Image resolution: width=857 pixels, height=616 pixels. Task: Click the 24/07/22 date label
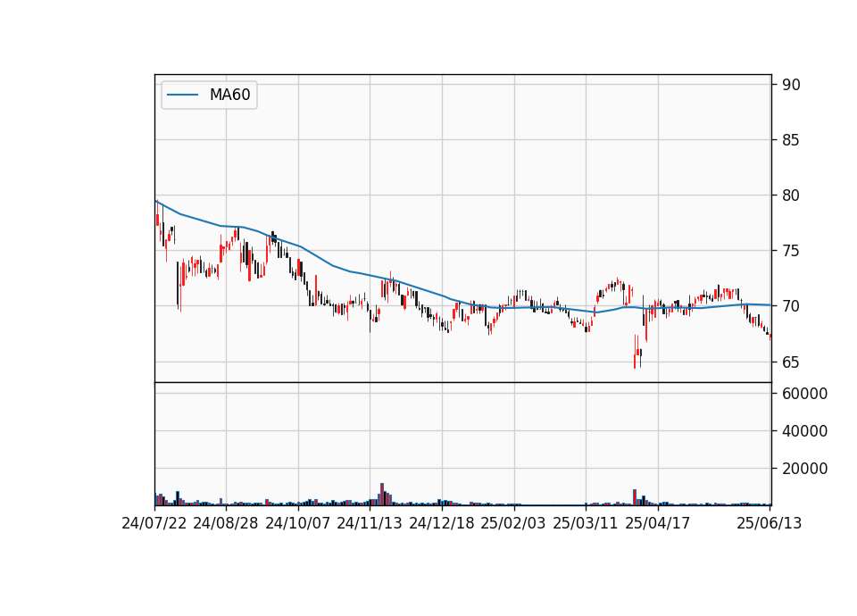click(154, 524)
